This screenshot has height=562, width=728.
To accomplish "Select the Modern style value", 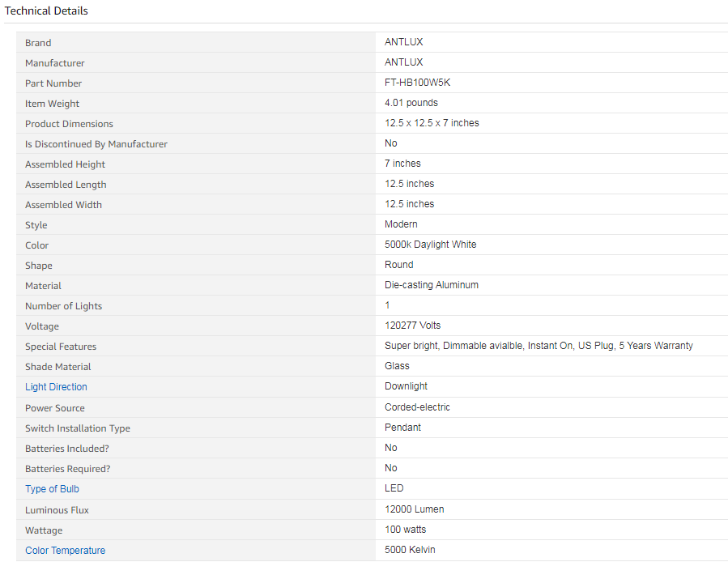I will (401, 224).
